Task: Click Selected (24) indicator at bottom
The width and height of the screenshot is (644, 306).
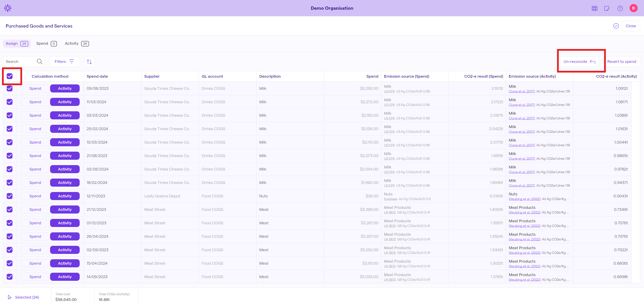Action: [x=23, y=297]
